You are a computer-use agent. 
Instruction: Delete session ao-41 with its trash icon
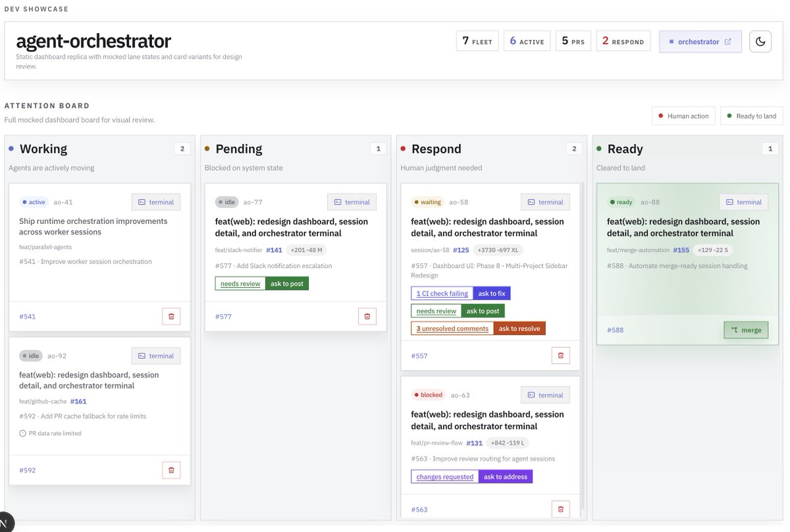(x=171, y=316)
